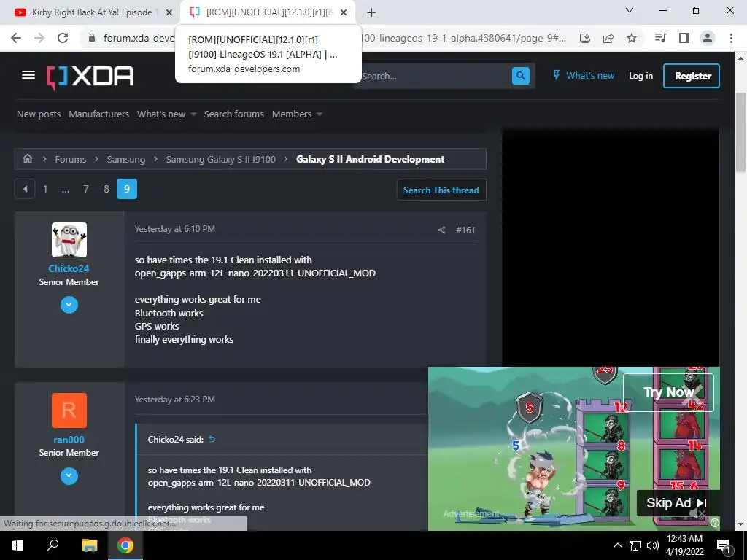Bookmark this page with star icon

coord(632,38)
